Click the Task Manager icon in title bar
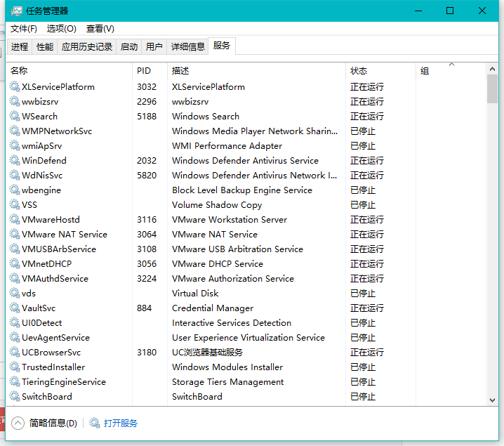 [x=15, y=11]
